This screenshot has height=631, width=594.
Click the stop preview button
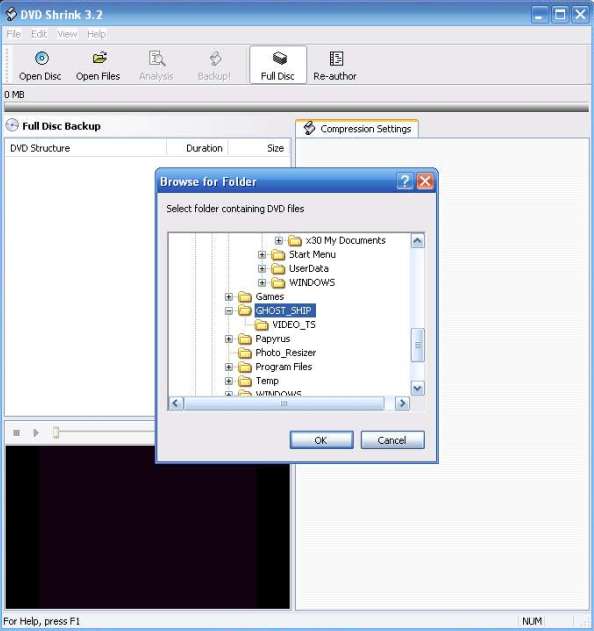click(x=16, y=433)
